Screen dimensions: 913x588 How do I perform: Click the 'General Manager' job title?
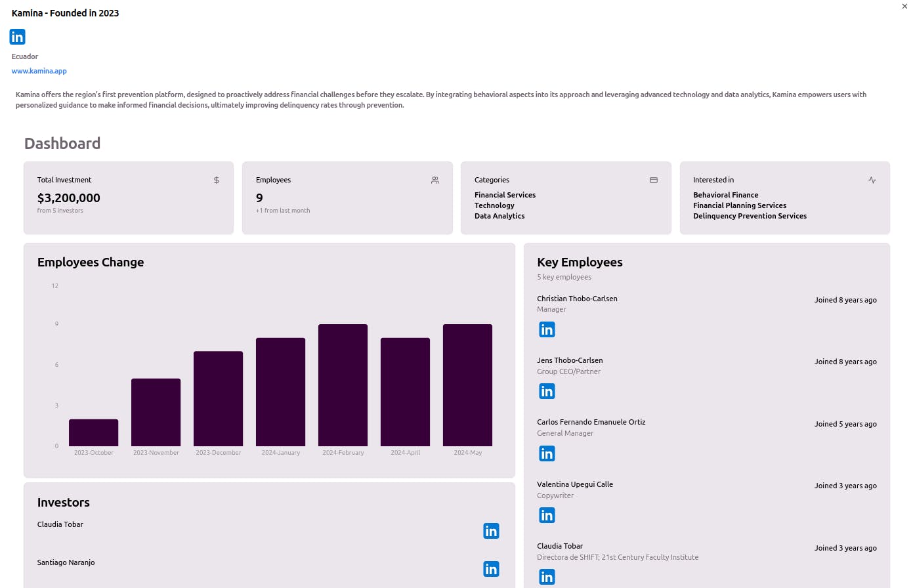click(565, 433)
